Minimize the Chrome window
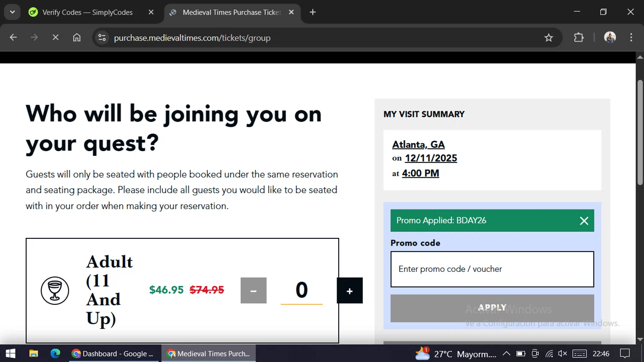This screenshot has width=644, height=362. click(x=577, y=12)
